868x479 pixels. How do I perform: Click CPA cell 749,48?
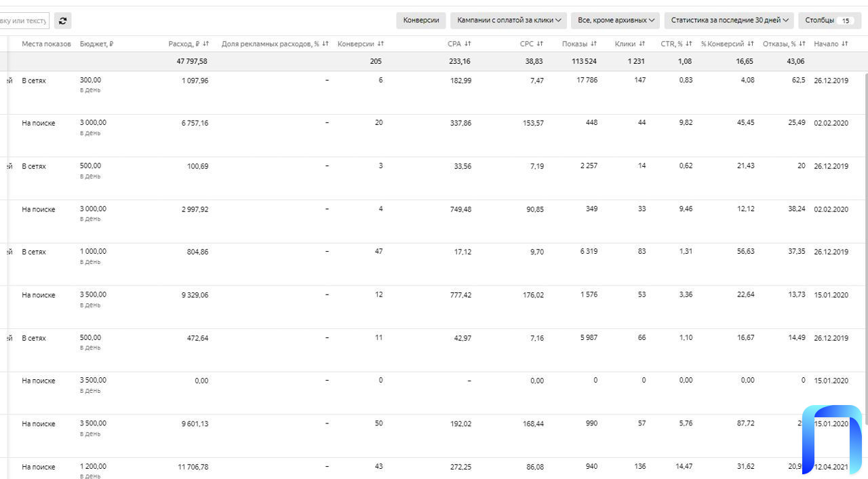[460, 209]
